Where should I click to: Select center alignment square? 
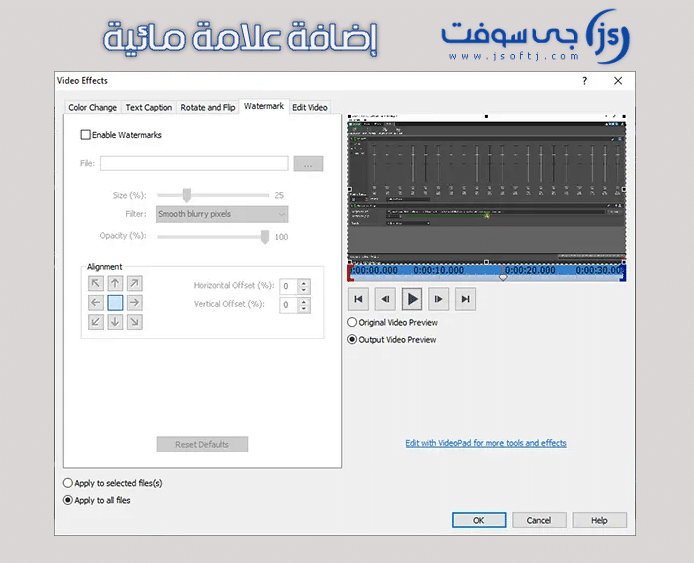pyautogui.click(x=115, y=303)
